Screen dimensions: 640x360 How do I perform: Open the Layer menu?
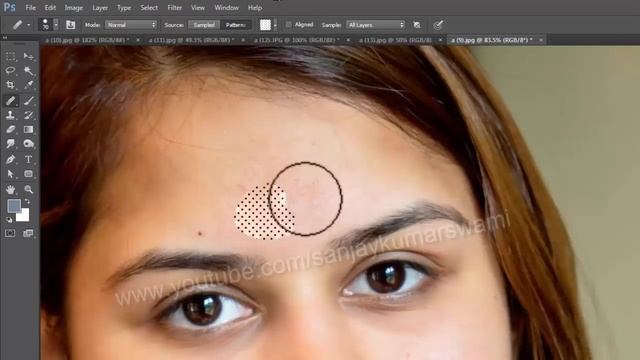tap(100, 8)
